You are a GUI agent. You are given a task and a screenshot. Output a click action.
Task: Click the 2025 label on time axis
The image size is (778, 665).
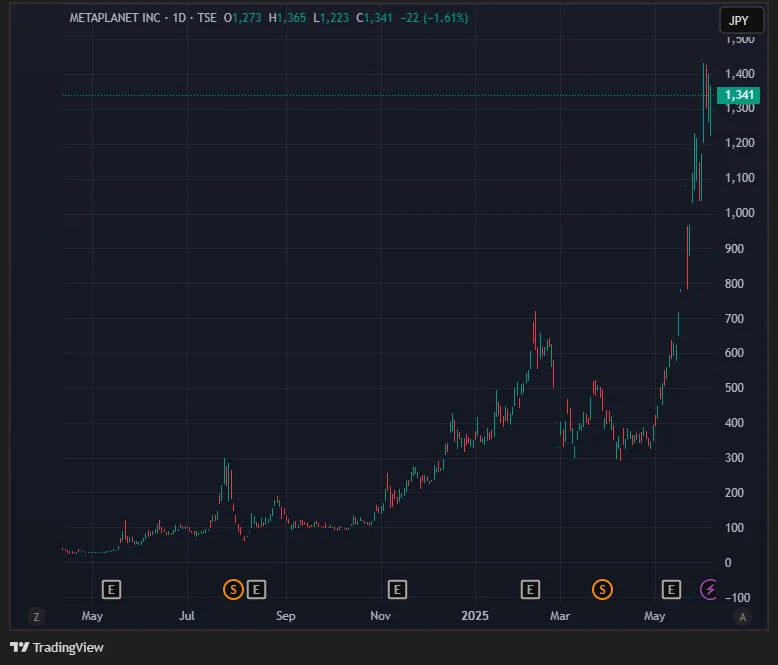pyautogui.click(x=475, y=616)
